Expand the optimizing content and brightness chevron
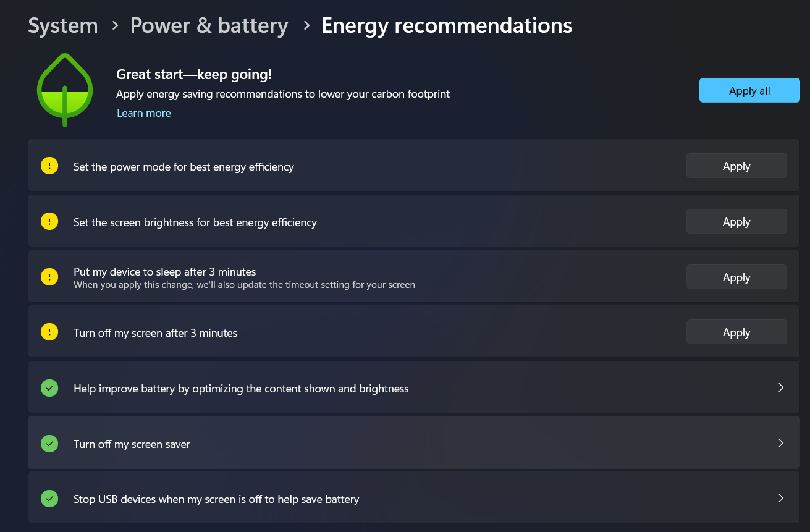 pyautogui.click(x=781, y=388)
